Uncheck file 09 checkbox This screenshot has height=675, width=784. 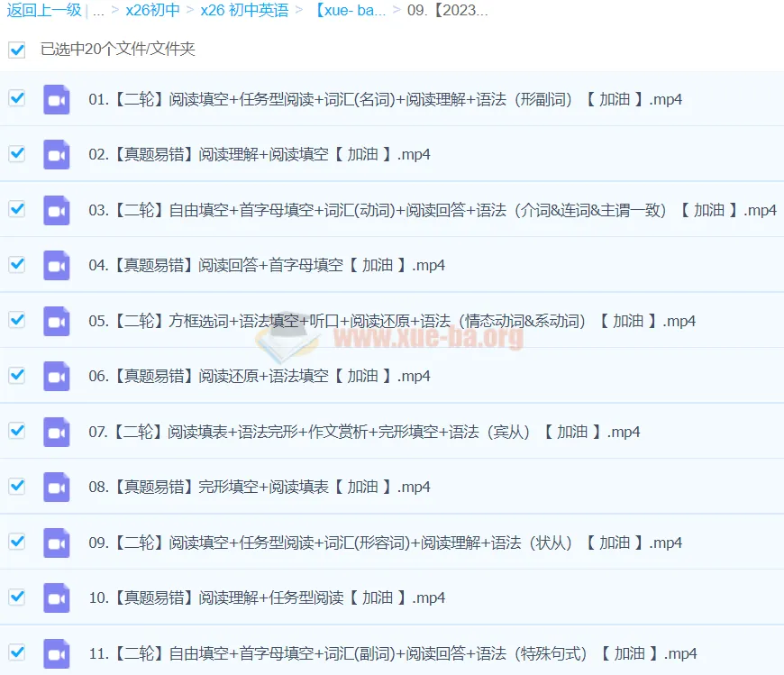click(x=17, y=541)
